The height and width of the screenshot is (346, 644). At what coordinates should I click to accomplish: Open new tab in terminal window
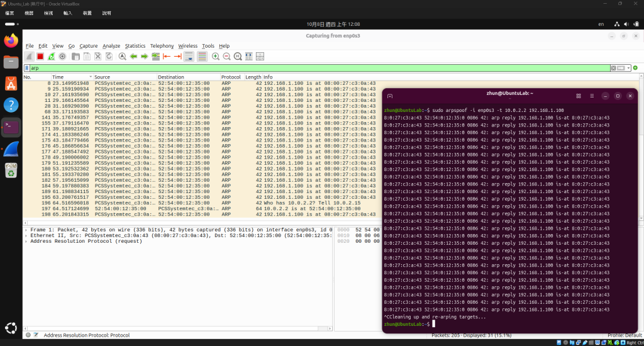[x=390, y=96]
